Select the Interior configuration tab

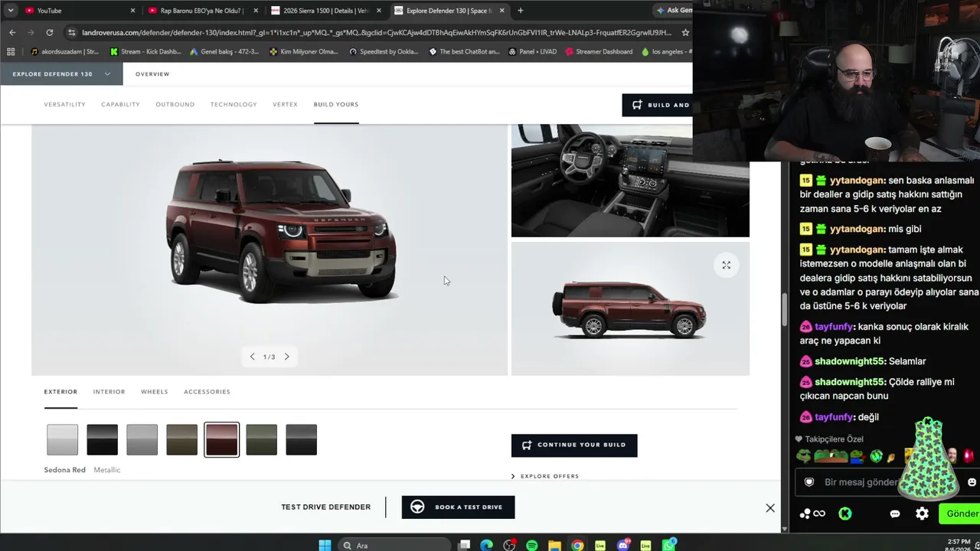109,392
